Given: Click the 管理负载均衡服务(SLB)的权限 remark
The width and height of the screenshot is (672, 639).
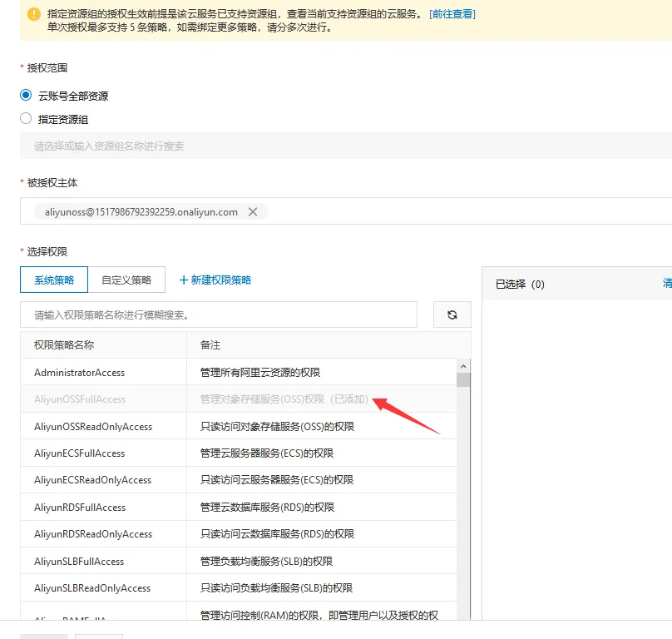Looking at the screenshot, I should point(266,561).
